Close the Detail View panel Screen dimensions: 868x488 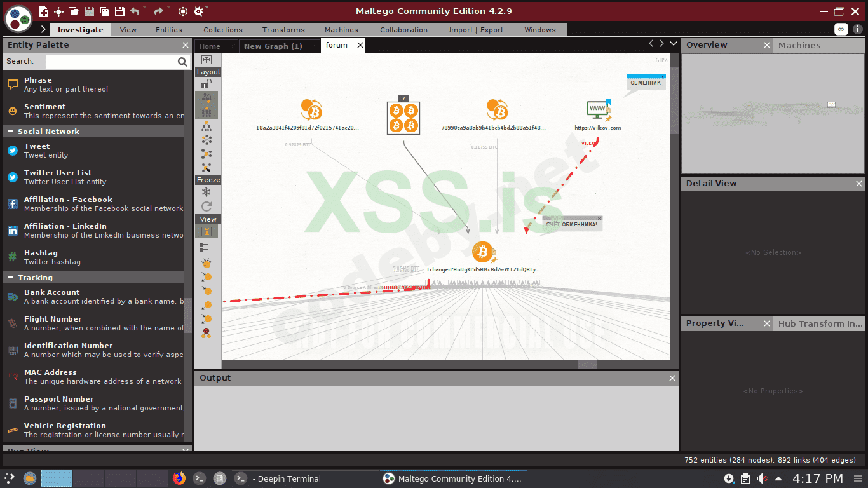(859, 184)
